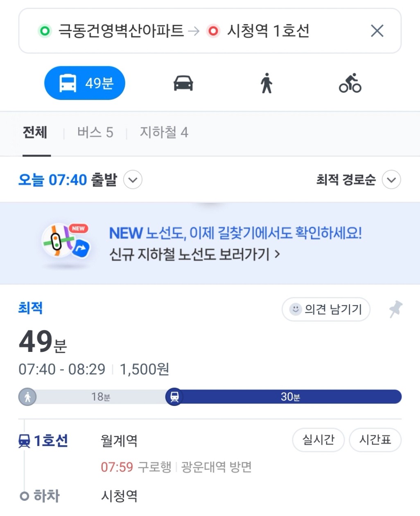Select the 전체 tab

tap(35, 133)
